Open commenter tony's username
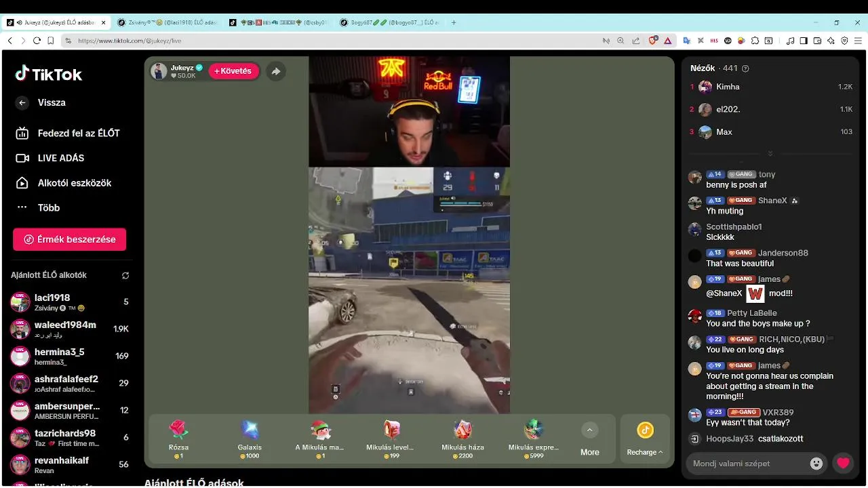 pos(766,175)
